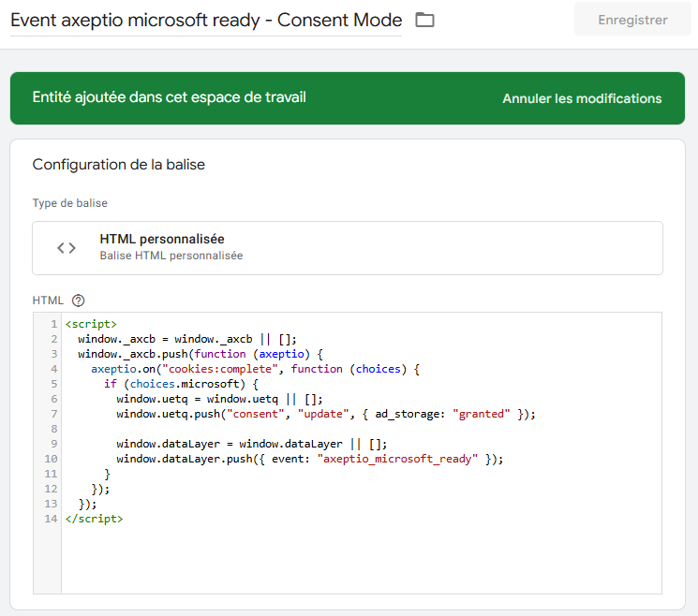
Task: Click the HTML field label
Action: click(x=48, y=301)
